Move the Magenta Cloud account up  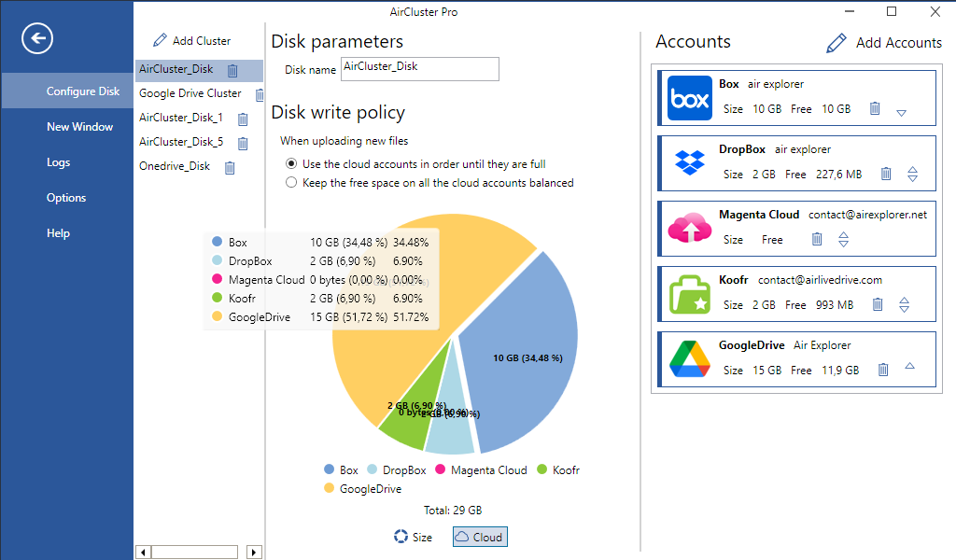point(843,235)
